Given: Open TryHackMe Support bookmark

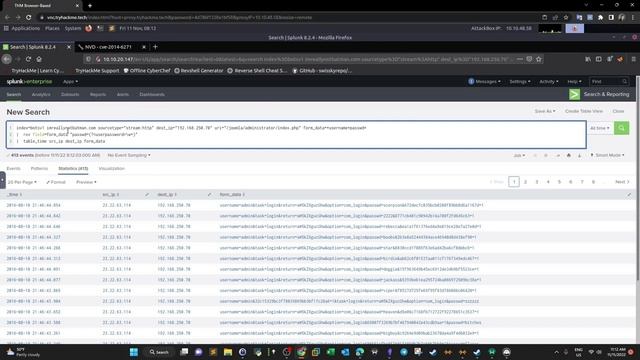Looking at the screenshot, I should click(97, 71).
